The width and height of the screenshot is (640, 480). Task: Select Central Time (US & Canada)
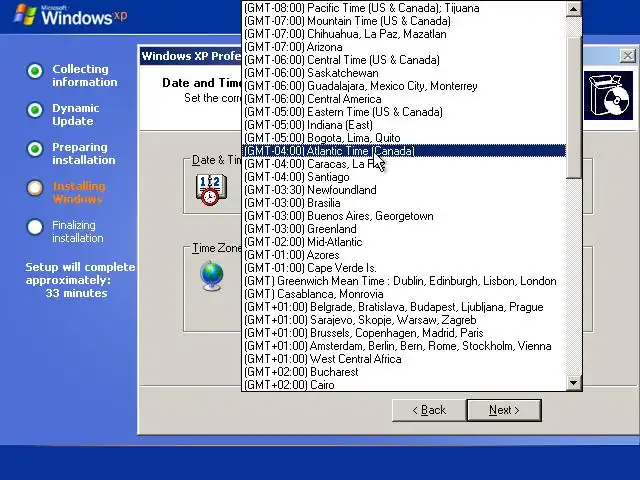coord(404,60)
